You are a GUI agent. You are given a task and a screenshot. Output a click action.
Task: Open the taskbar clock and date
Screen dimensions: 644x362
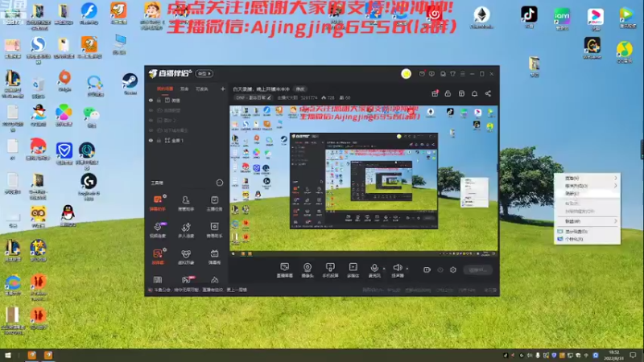pos(614,355)
